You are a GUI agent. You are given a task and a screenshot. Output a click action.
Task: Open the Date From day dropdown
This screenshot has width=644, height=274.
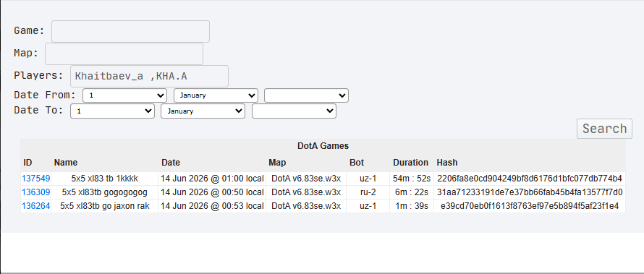click(x=125, y=95)
